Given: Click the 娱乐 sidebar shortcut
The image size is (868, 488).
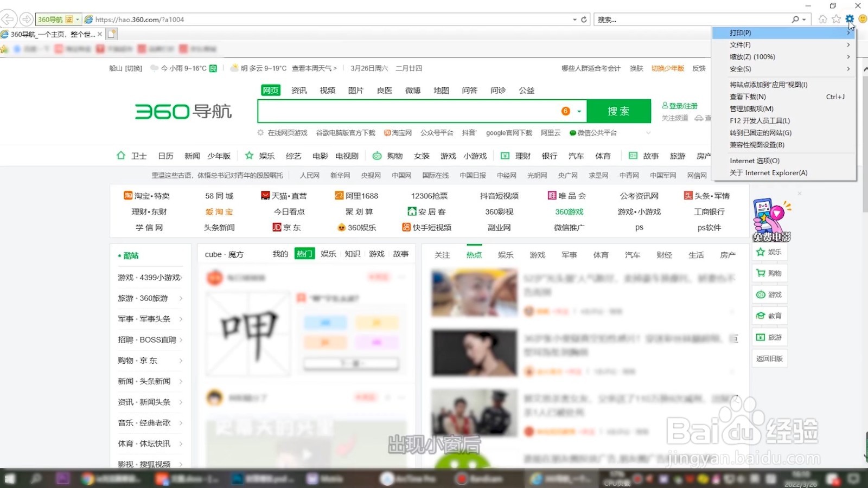Looking at the screenshot, I should click(769, 252).
